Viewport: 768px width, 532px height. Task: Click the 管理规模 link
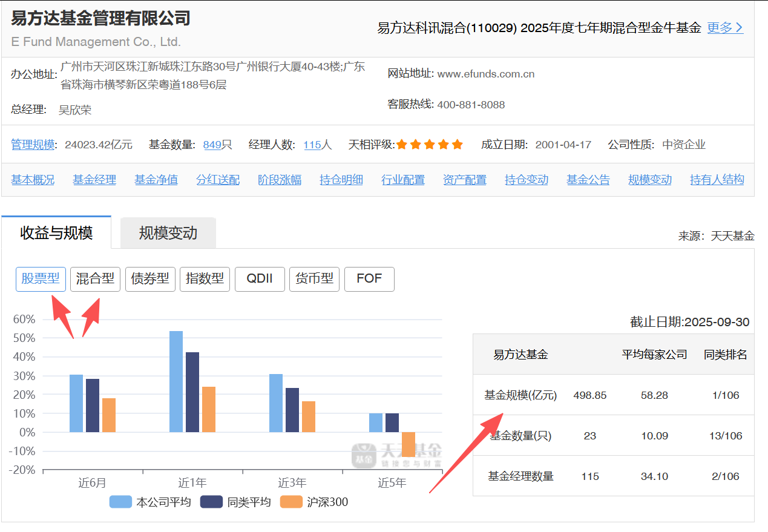pos(33,145)
